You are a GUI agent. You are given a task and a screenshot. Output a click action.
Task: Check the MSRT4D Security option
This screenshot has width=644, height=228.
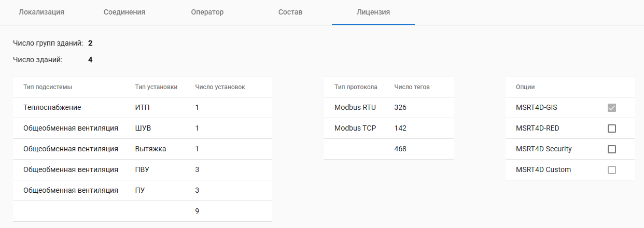pos(612,149)
